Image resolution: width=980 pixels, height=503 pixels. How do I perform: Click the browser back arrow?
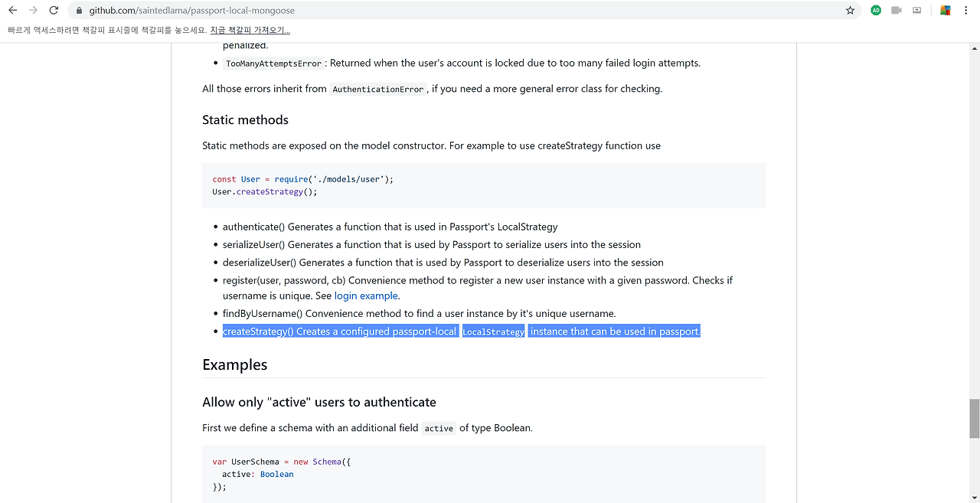[x=12, y=11]
